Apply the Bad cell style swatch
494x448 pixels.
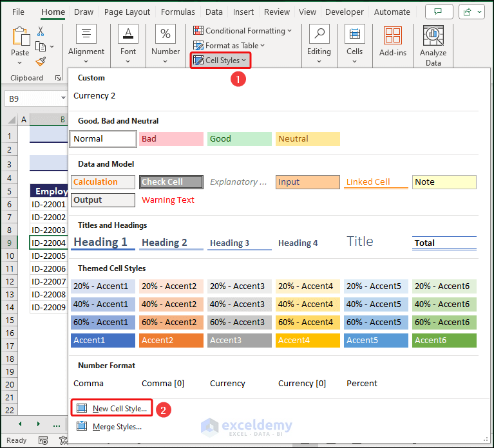(x=171, y=139)
